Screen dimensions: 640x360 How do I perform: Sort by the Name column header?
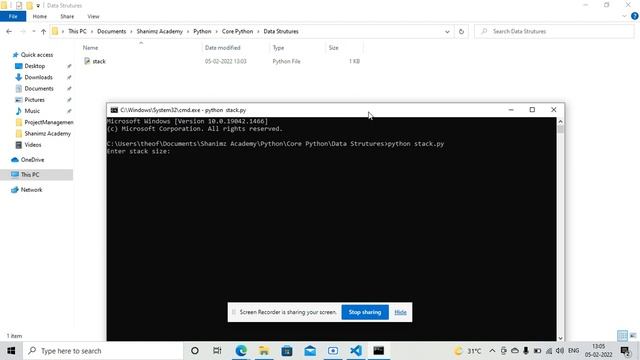tap(90, 48)
